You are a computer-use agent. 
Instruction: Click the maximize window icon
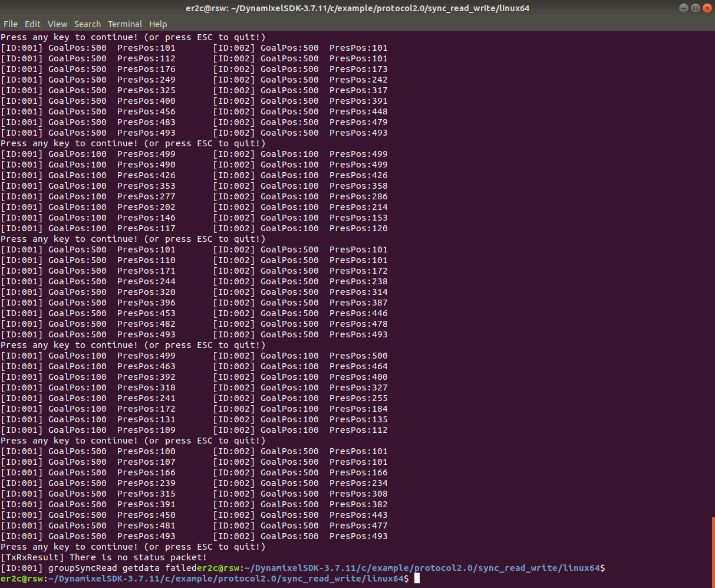(x=695, y=8)
